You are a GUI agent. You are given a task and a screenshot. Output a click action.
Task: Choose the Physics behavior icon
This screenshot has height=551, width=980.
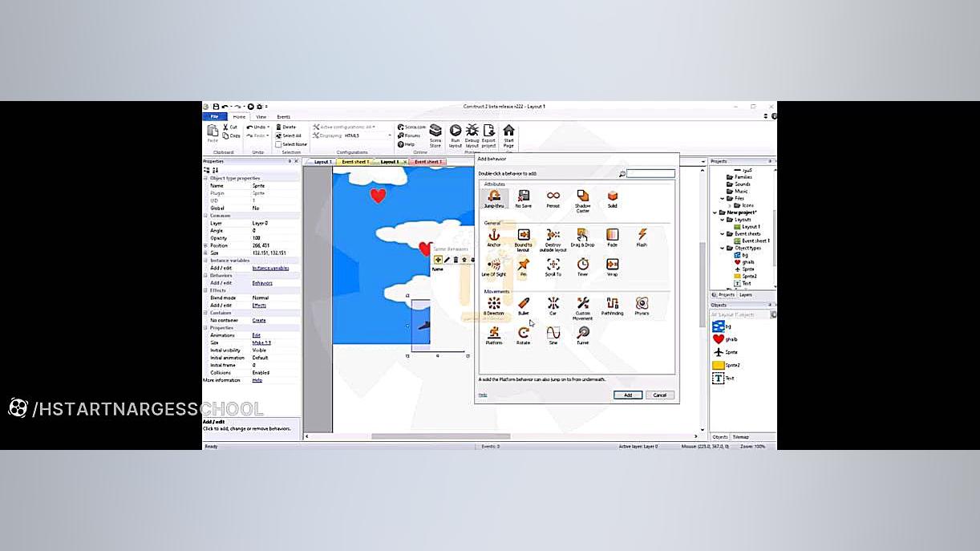(642, 306)
